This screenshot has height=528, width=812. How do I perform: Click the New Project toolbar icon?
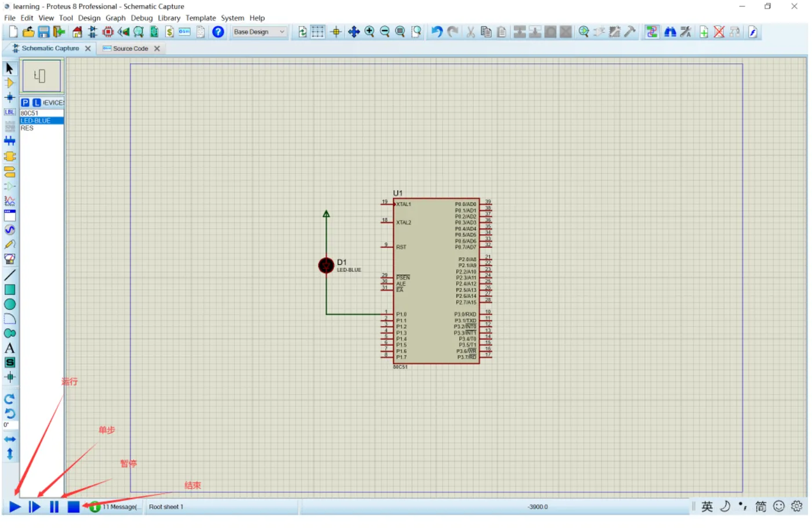(13, 32)
